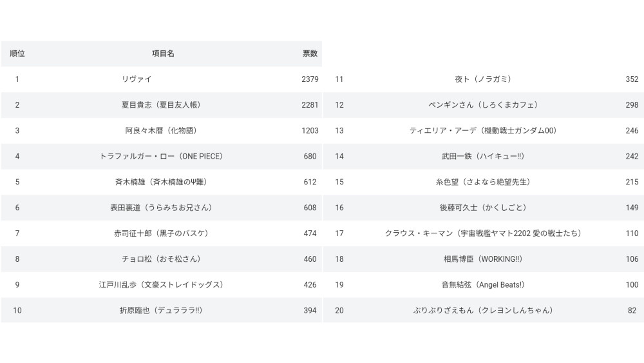Click ペンギンさん（しろくまカフェ） row

click(482, 105)
